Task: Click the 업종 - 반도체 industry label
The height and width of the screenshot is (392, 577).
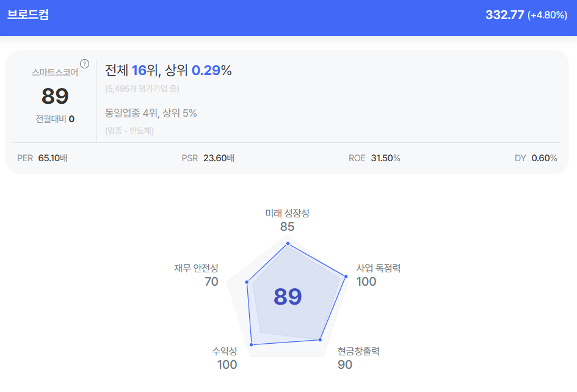Action: (x=129, y=131)
